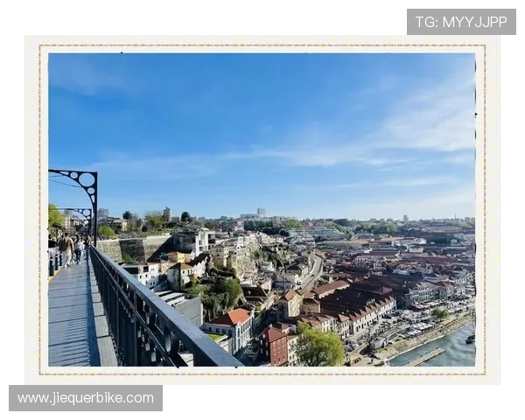Click the green tree at the bridge entrance
Image resolution: width=525 pixels, height=420 pixels.
pos(55,216)
